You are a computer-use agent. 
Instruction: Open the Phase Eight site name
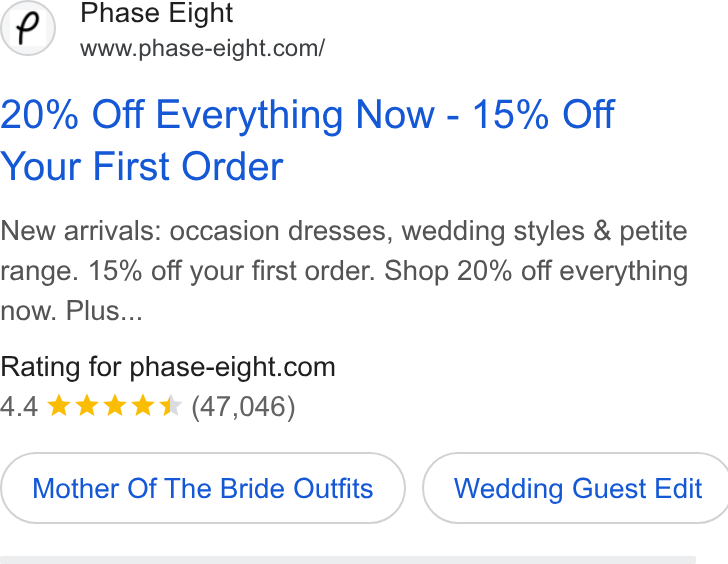156,13
